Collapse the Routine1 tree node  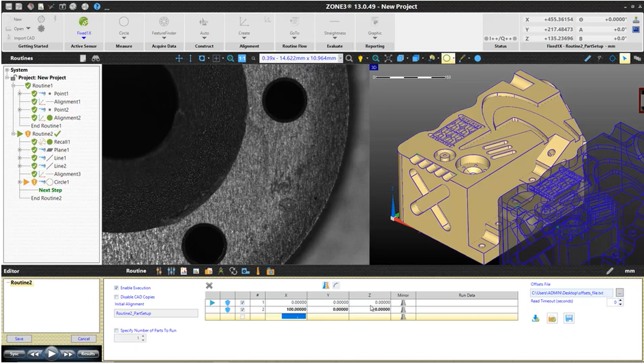pyautogui.click(x=14, y=86)
